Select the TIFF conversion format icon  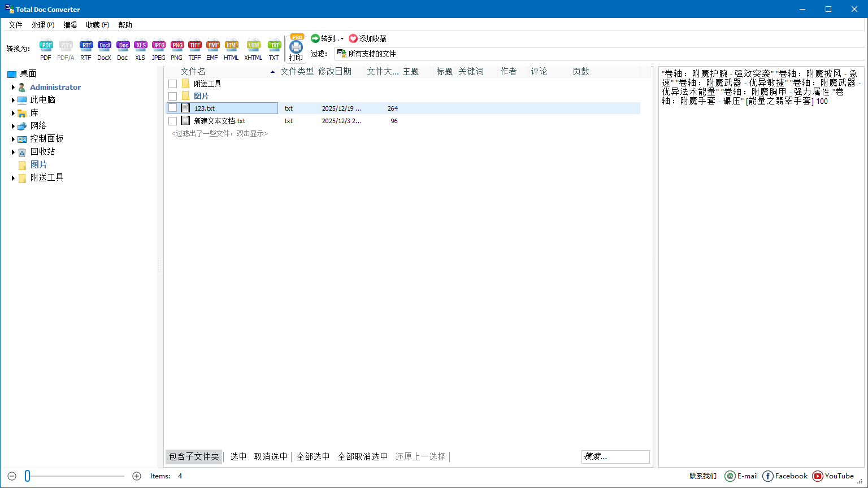coord(195,45)
